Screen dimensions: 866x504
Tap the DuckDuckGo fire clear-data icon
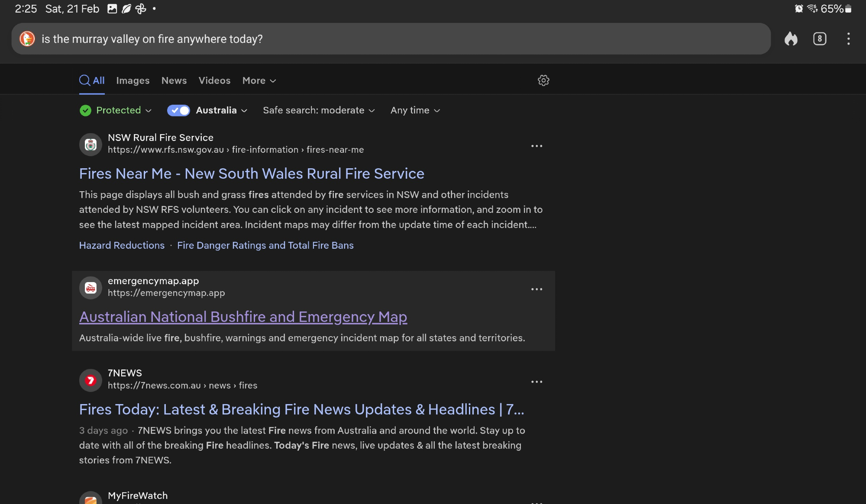click(x=791, y=39)
